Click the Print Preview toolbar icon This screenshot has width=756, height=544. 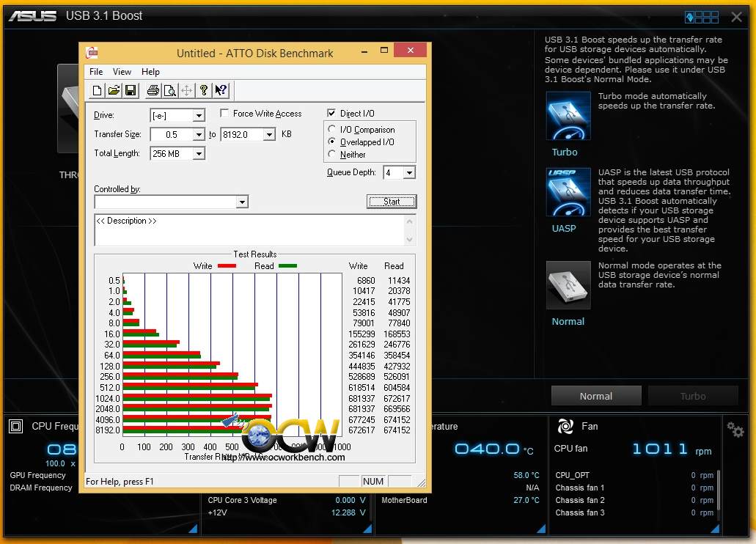pos(169,90)
